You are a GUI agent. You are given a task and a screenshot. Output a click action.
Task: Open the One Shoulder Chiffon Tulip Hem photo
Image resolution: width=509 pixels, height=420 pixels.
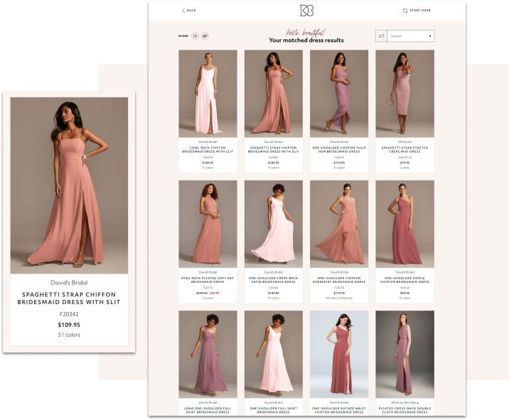coord(339,94)
